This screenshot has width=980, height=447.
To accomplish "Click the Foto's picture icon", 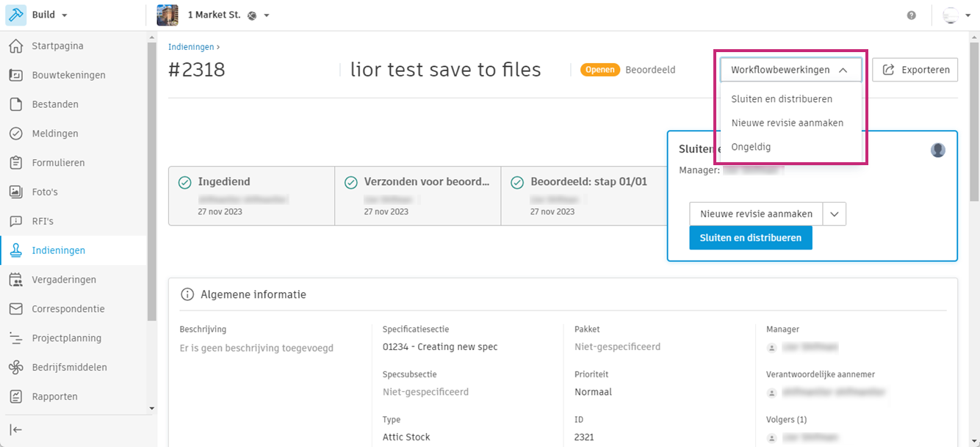I will click(15, 192).
